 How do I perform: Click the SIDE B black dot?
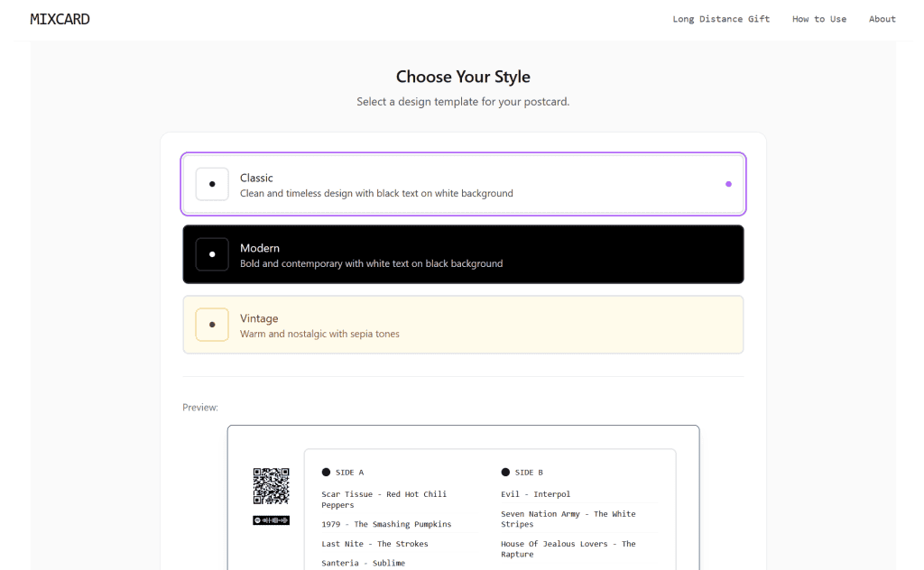click(505, 472)
